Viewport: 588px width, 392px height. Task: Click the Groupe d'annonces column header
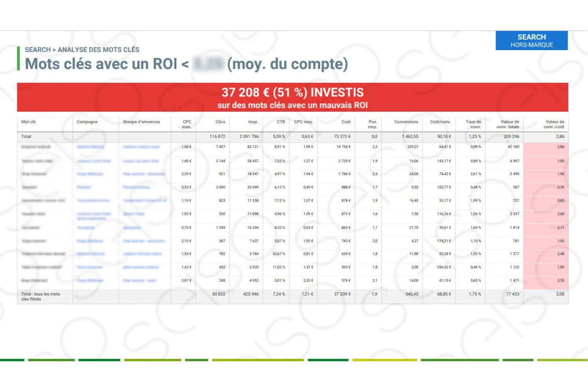pyautogui.click(x=142, y=122)
